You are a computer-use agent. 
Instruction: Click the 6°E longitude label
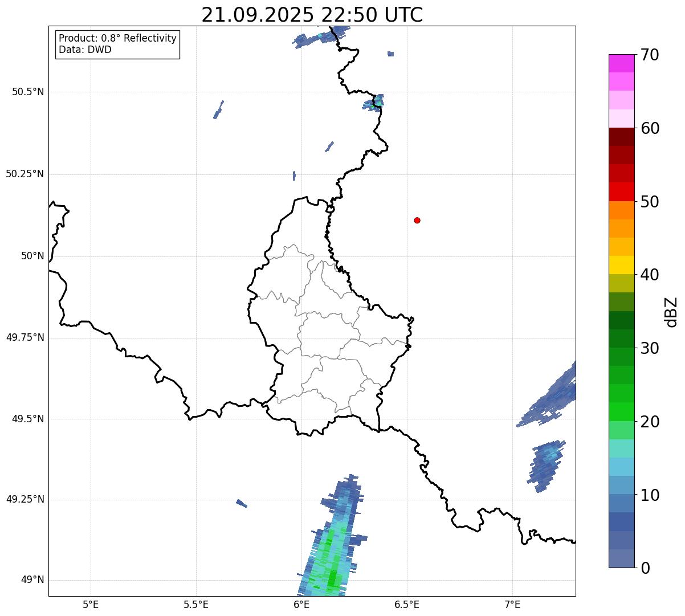301,604
